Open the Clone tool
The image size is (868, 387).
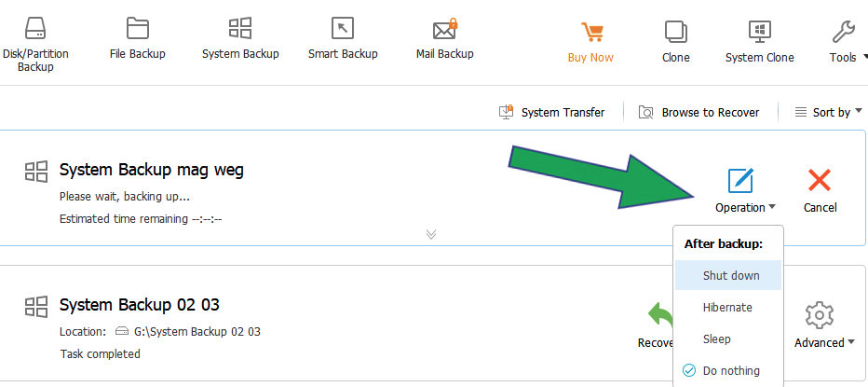coord(675,42)
